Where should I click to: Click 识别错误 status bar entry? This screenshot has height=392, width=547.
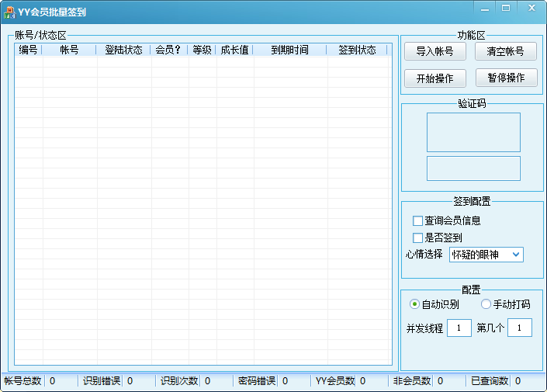coord(102,381)
